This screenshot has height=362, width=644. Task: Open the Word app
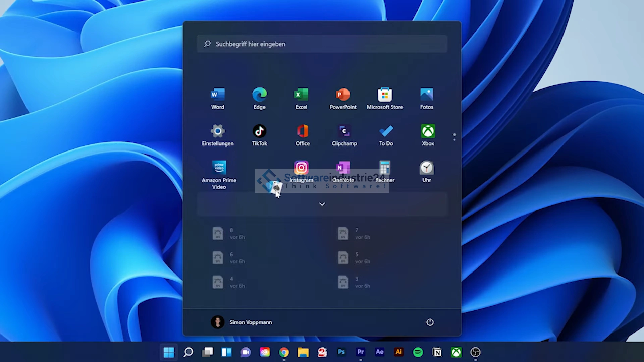tap(218, 98)
